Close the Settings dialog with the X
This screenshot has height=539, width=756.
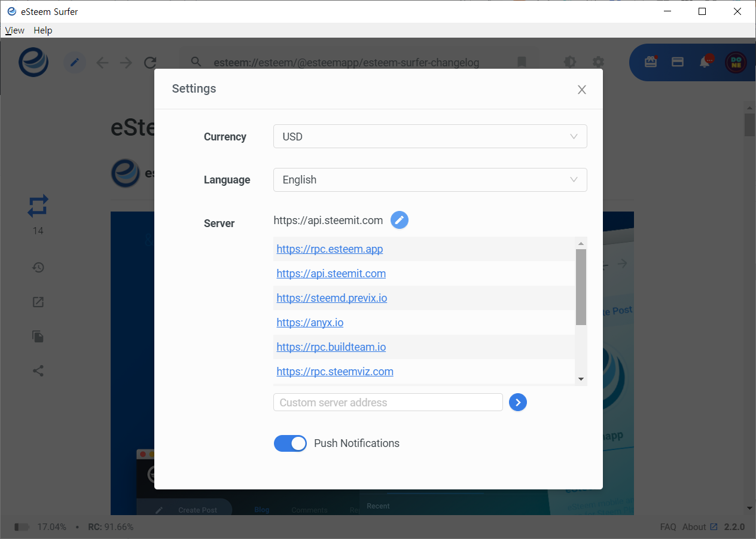[582, 90]
